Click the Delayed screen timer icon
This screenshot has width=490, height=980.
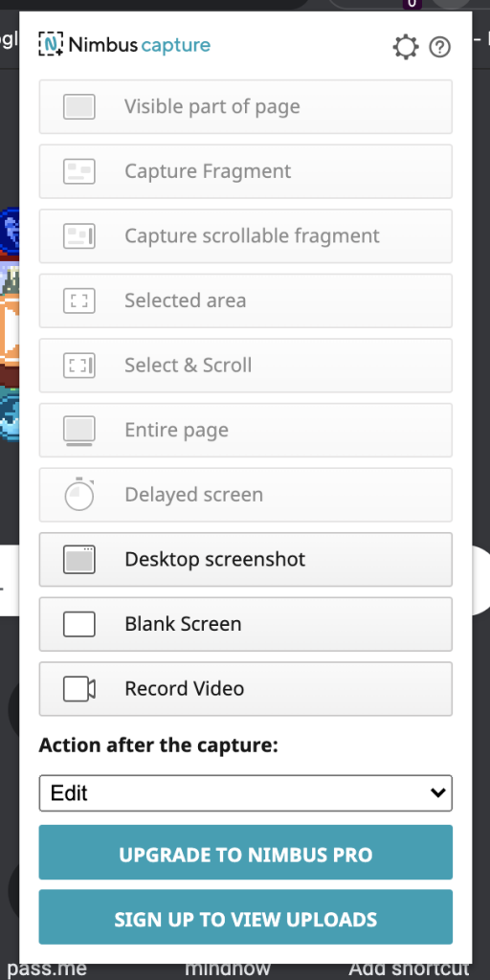[79, 495]
